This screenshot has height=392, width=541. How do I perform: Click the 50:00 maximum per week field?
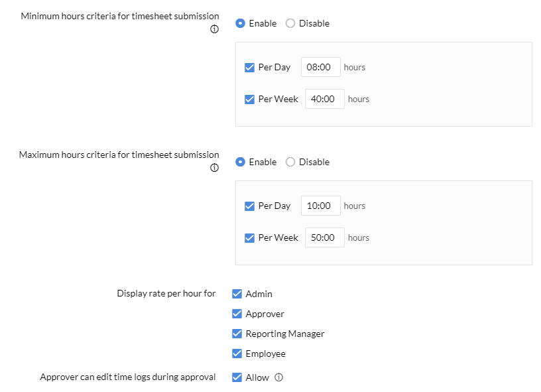coord(325,237)
